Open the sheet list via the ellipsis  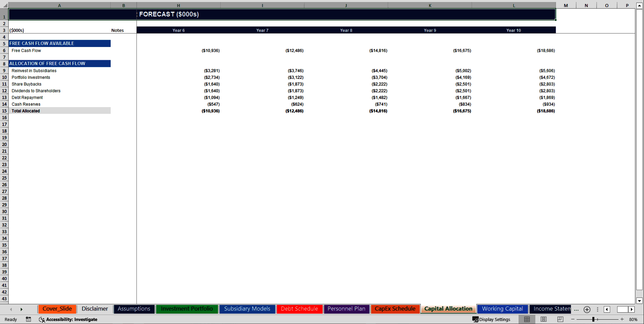576,309
